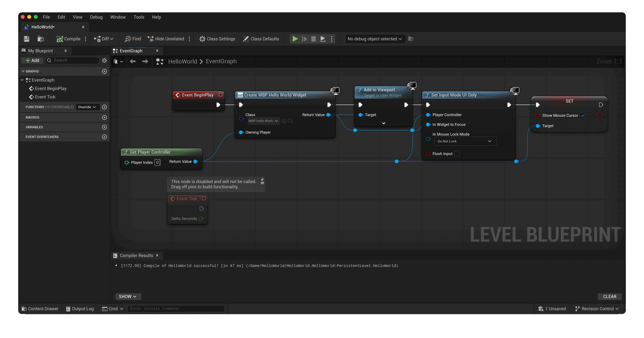Click the Set Input Mode UI Only node title
Screen dimensions: 644x338
point(454,95)
